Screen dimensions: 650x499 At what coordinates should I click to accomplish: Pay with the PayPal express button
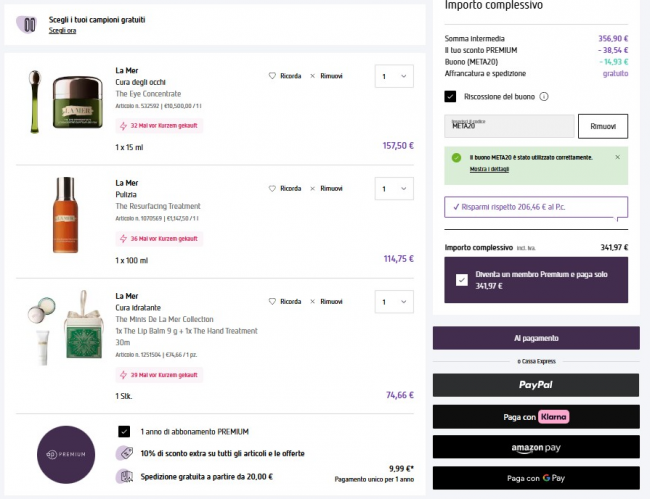(535, 385)
